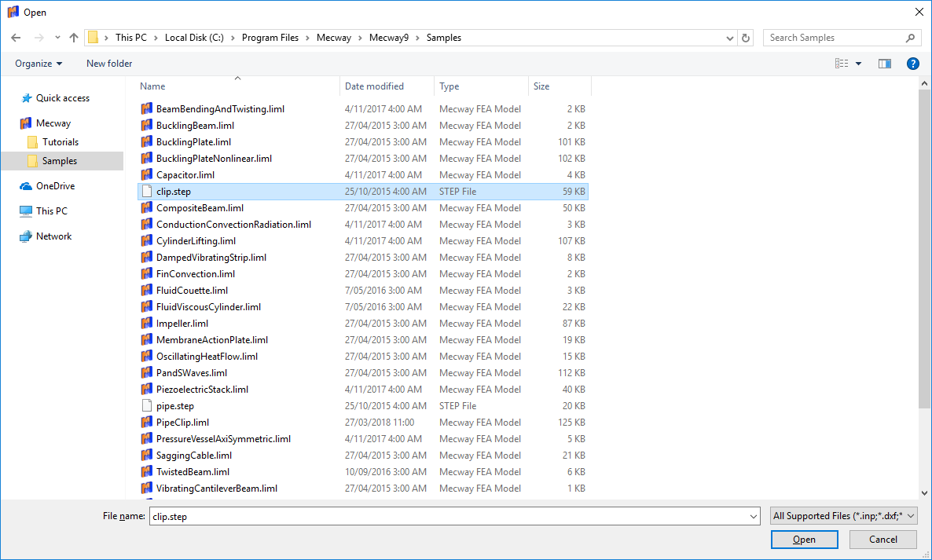Click the Network icon in sidebar
Viewport: 932px width, 560px height.
pyautogui.click(x=26, y=236)
